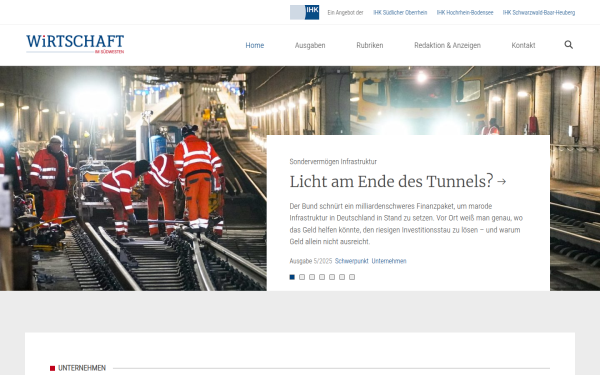
Task: Select the first filled slide indicator
Action: [x=292, y=277]
